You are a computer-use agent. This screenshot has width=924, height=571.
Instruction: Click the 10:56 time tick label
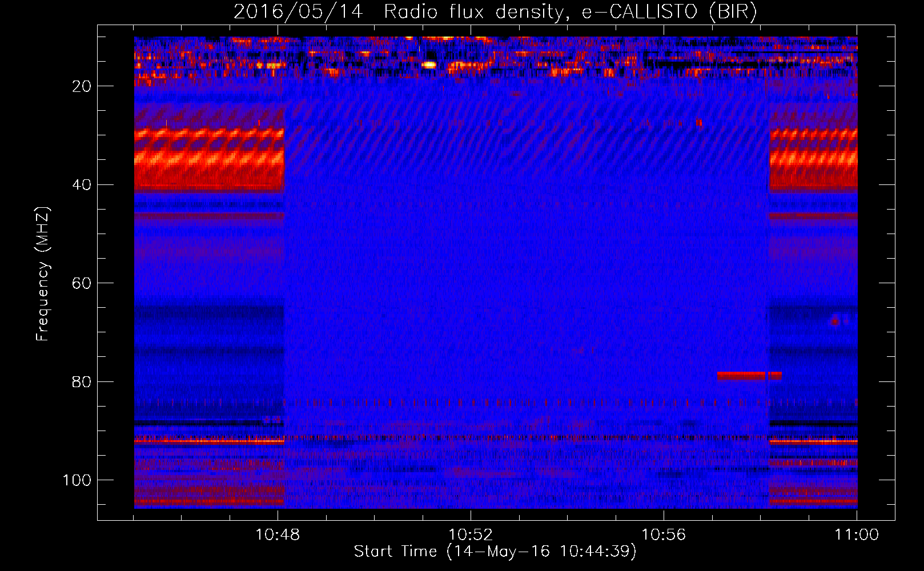[664, 535]
